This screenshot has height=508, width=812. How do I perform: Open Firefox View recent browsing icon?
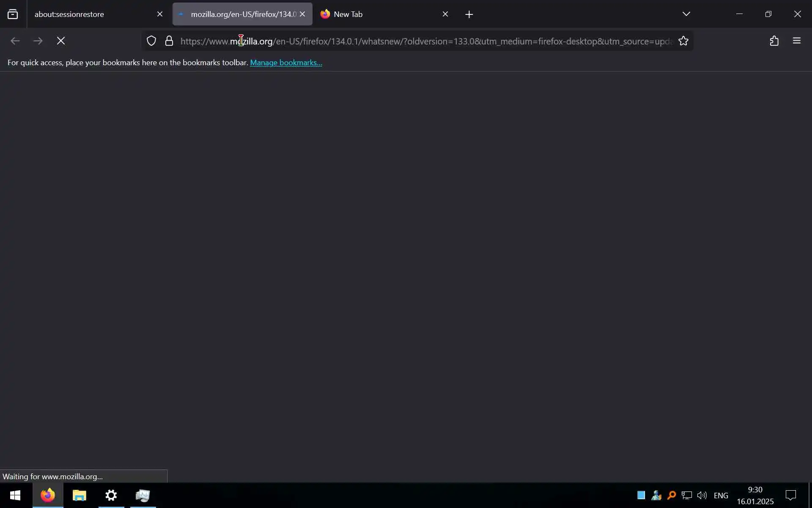[x=13, y=14]
